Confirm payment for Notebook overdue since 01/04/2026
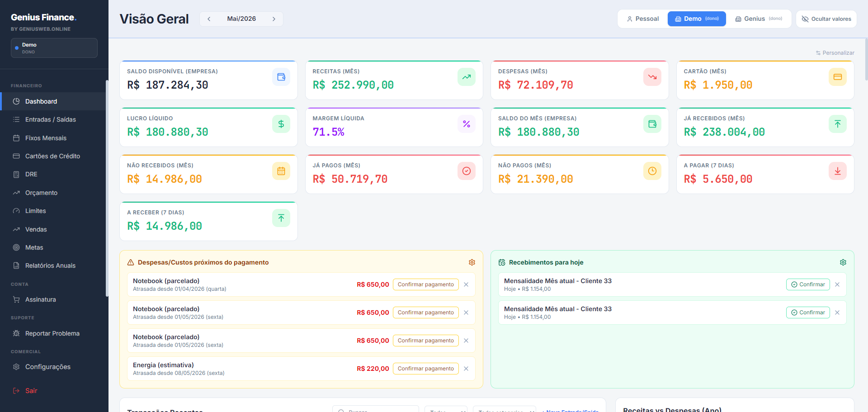 tap(426, 284)
